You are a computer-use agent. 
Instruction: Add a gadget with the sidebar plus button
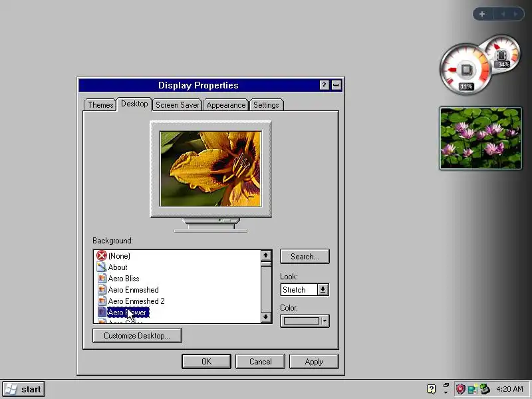[482, 14]
